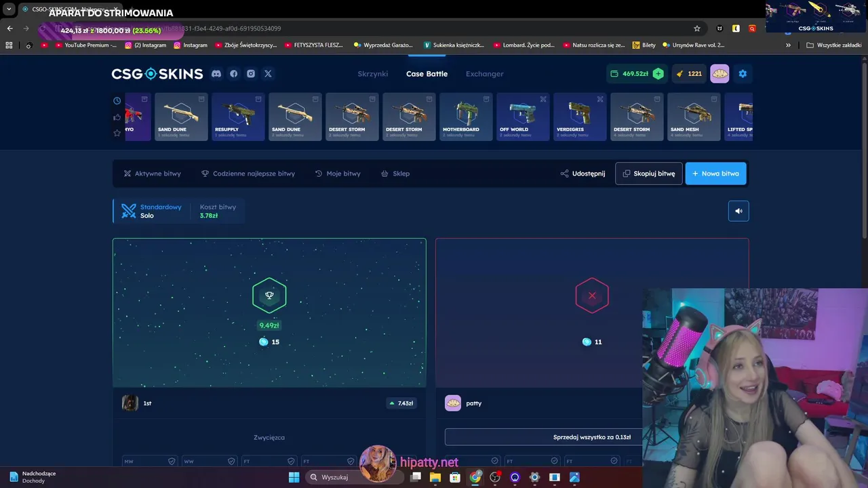Click the 469.52zł wallet balance
This screenshot has width=868, height=488.
pyautogui.click(x=629, y=74)
